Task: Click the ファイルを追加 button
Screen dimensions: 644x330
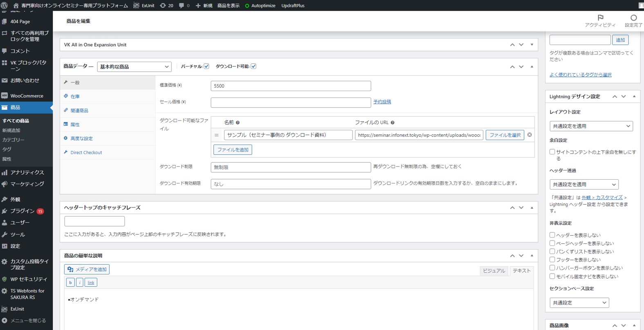Action: (x=233, y=150)
